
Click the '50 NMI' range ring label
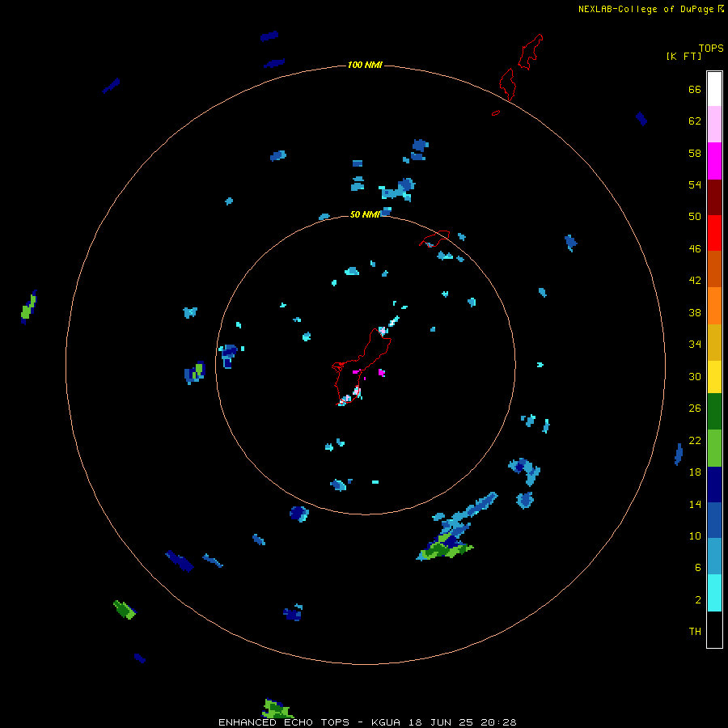click(x=365, y=214)
